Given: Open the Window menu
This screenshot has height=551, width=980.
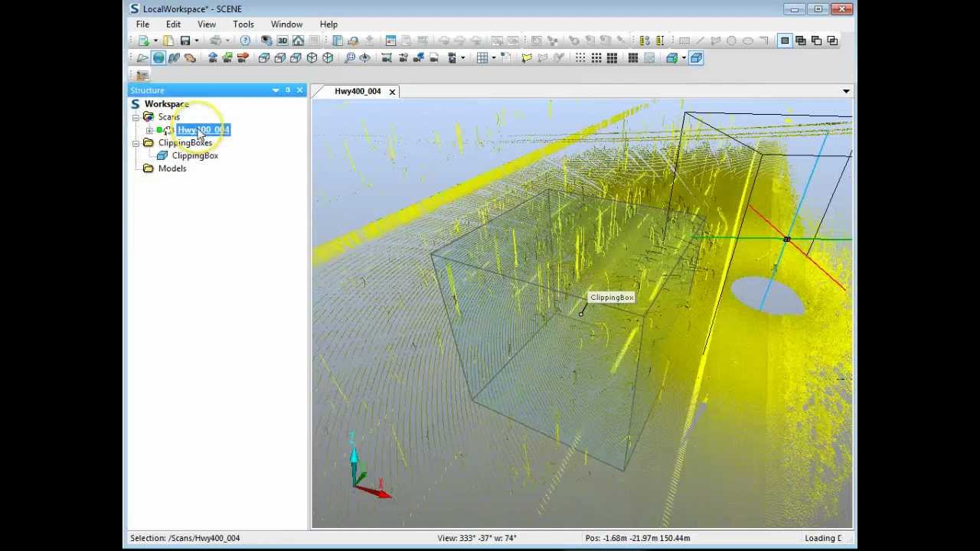Looking at the screenshot, I should [286, 24].
